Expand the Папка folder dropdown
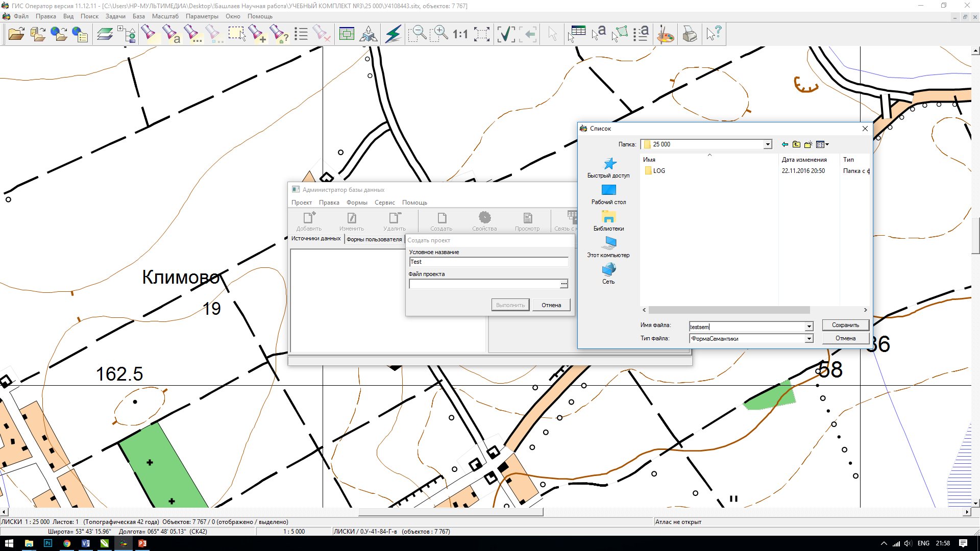The image size is (980, 551). pos(768,144)
